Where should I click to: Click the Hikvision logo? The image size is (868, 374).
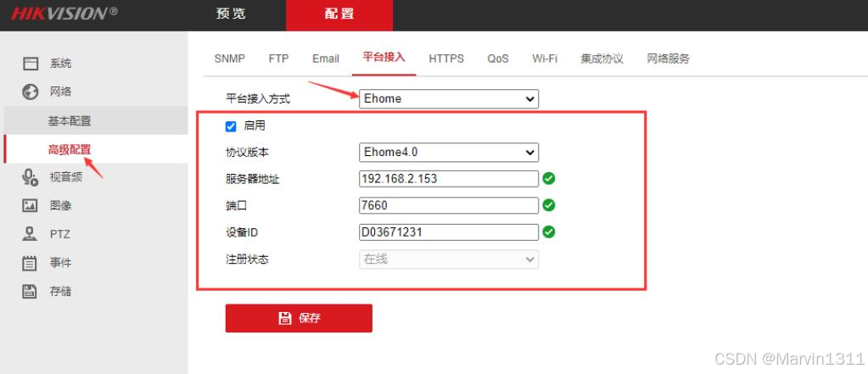(64, 14)
